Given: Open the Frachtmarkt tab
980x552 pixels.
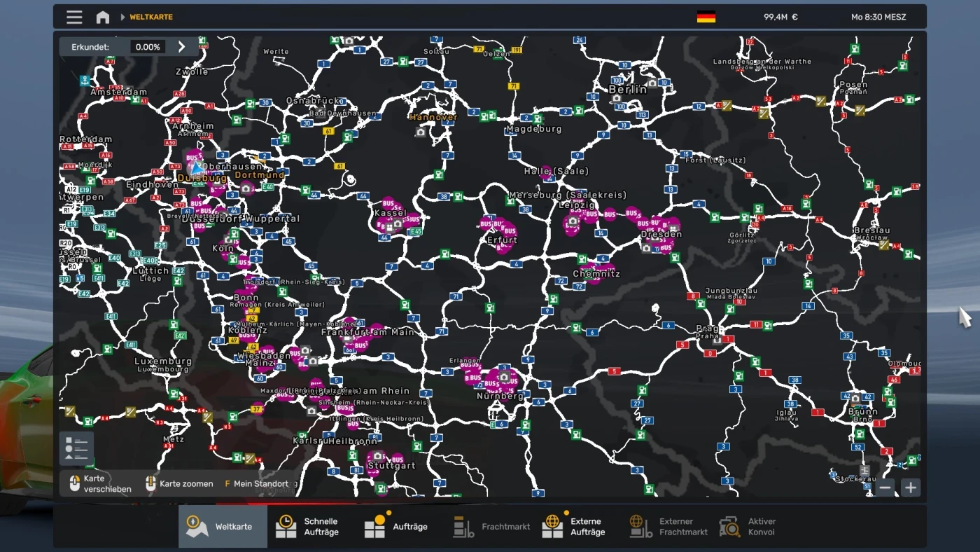Looking at the screenshot, I should 491,527.
